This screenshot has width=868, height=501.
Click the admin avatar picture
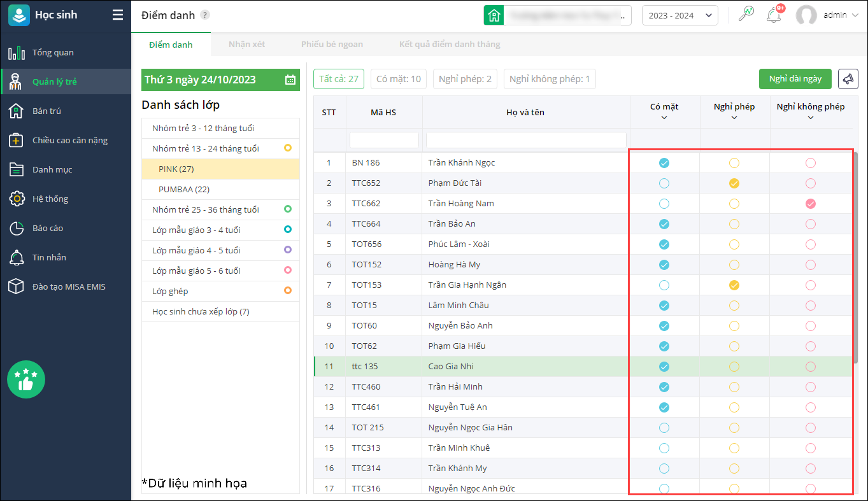806,15
